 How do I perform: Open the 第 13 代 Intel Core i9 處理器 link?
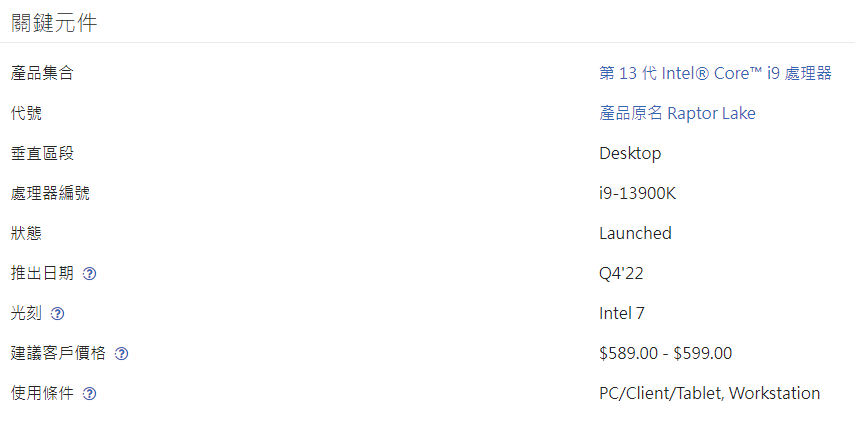715,74
